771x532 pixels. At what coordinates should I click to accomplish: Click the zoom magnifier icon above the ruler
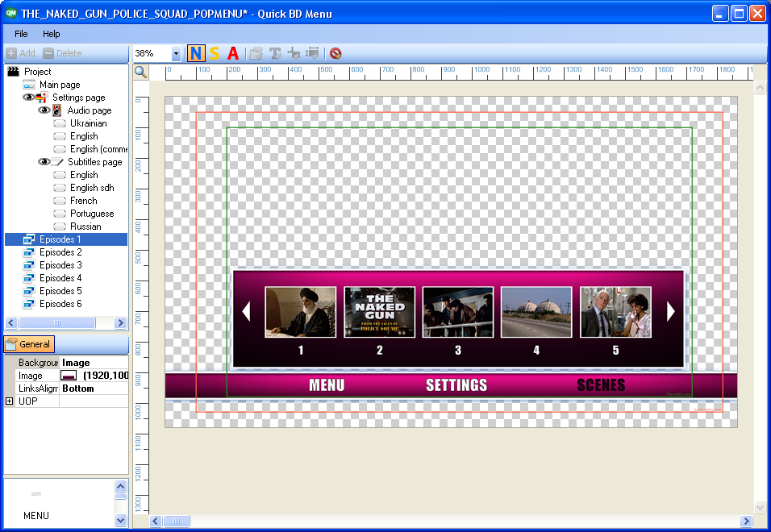tap(140, 72)
